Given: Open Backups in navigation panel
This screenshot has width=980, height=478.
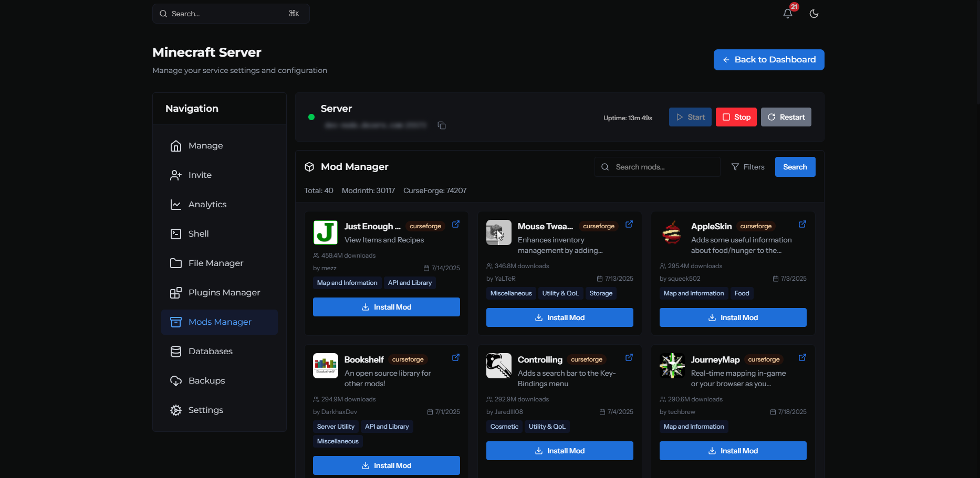Looking at the screenshot, I should click(220, 381).
